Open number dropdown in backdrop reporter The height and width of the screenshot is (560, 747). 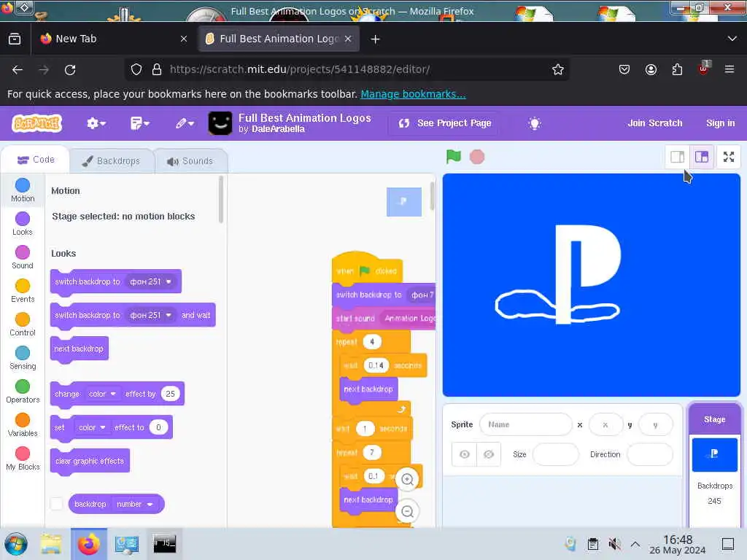click(x=134, y=504)
